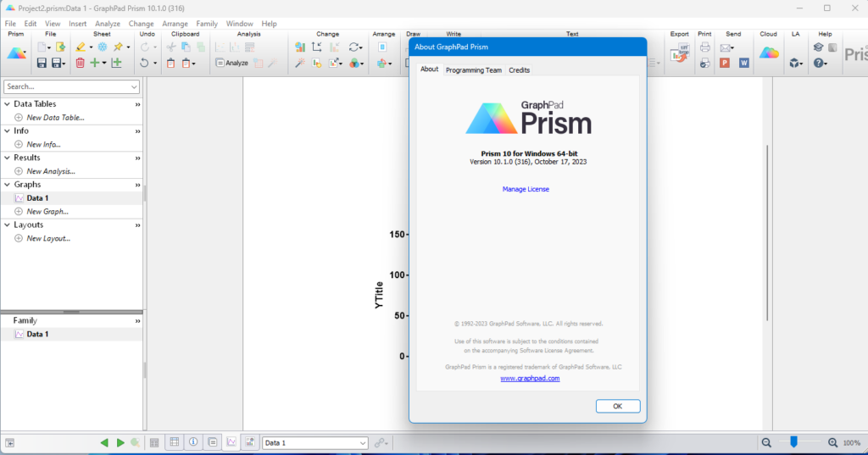Collapse the Layouts section

click(x=7, y=225)
